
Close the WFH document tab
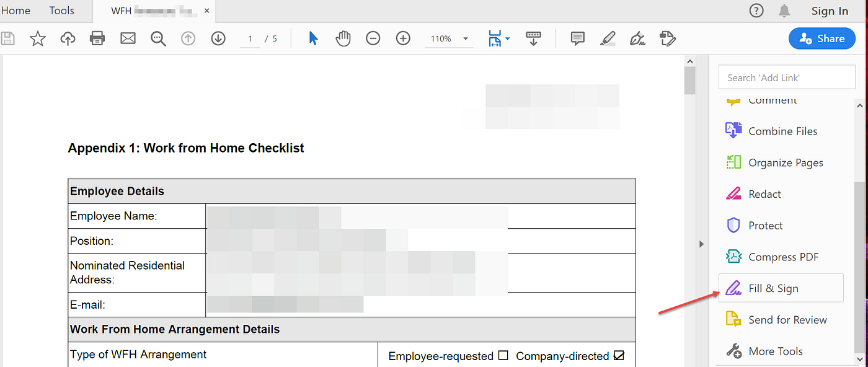(207, 11)
